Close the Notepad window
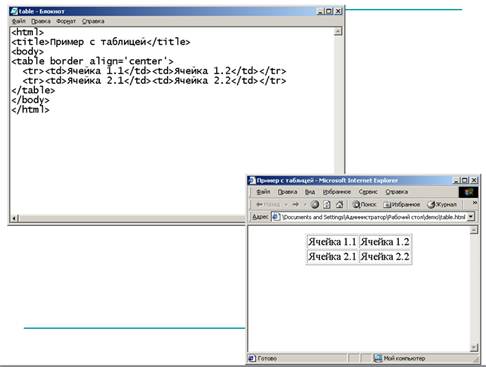The height and width of the screenshot is (367, 486). point(338,11)
